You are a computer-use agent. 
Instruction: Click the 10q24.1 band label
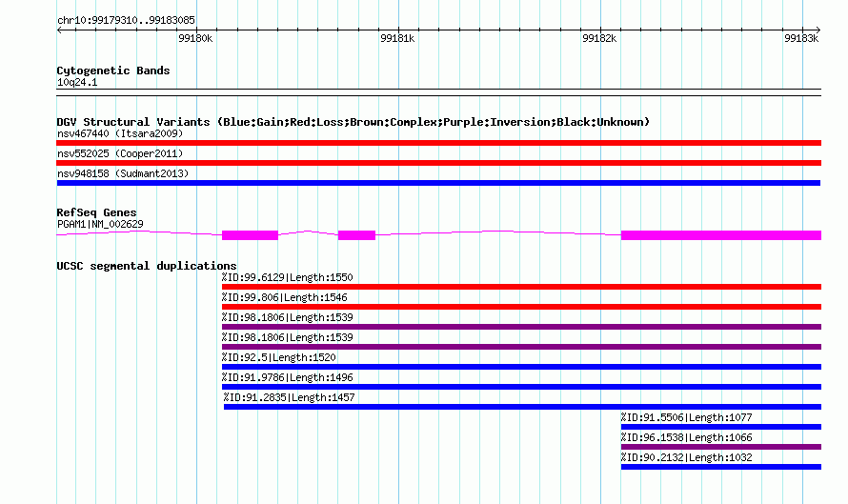coord(77,82)
